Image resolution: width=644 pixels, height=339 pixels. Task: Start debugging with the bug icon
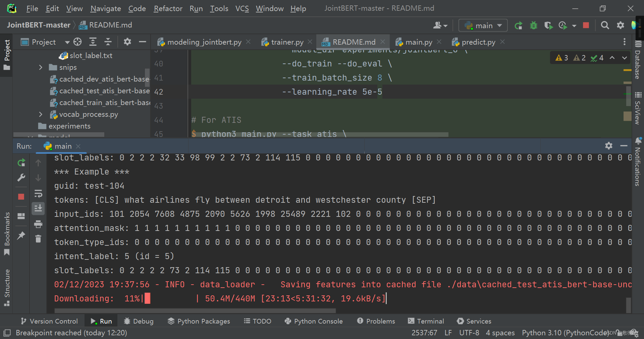point(533,26)
